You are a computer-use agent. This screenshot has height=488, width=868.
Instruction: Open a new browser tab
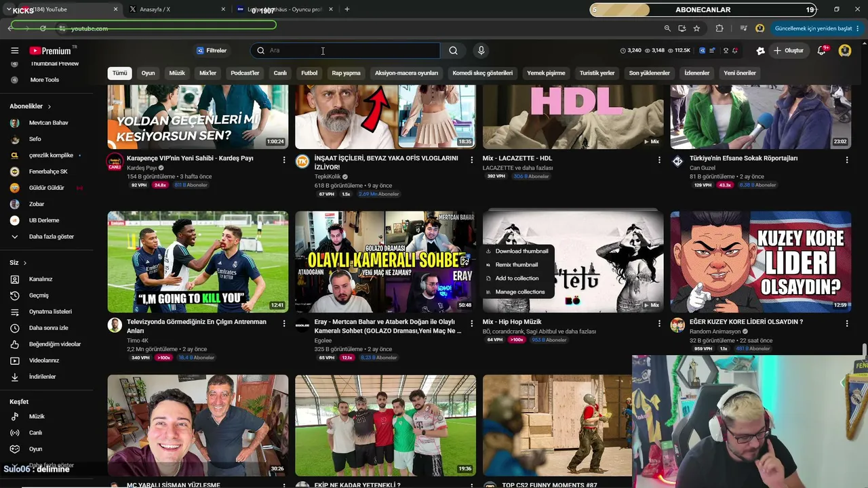coord(347,9)
